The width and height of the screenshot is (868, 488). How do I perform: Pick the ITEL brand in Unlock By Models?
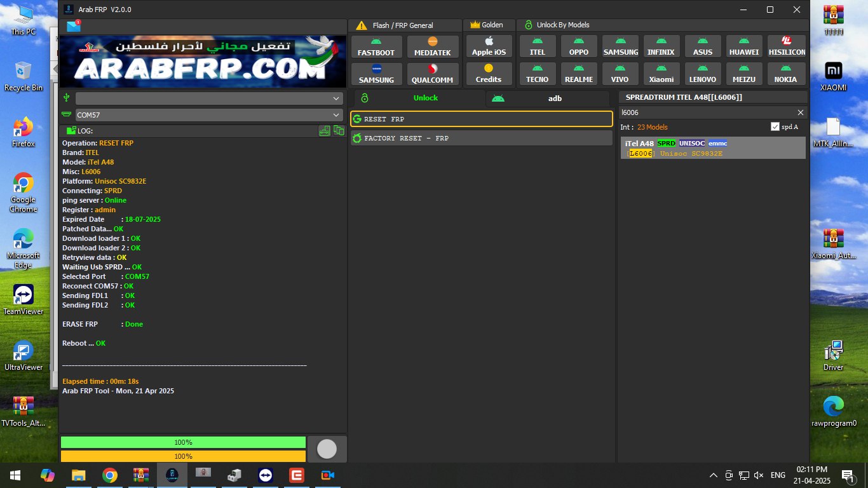click(538, 46)
